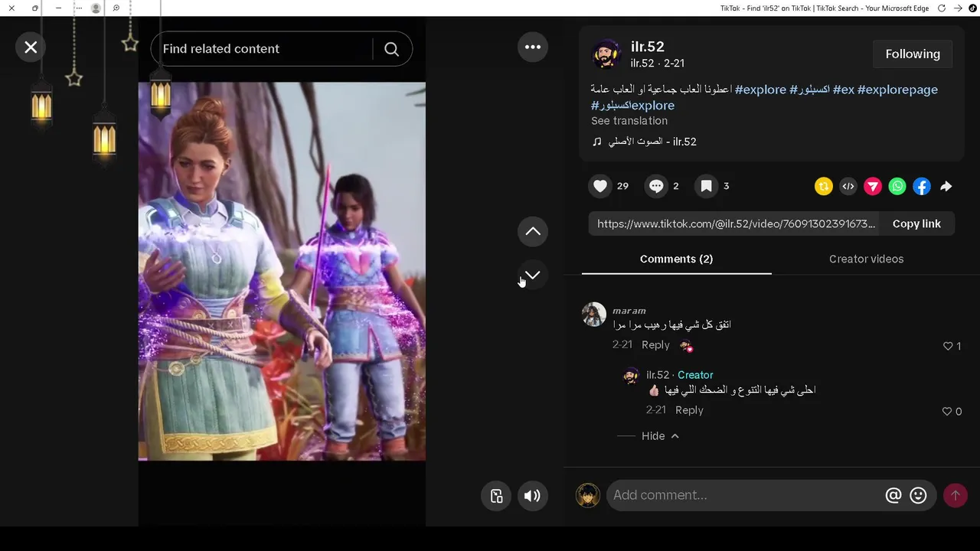Open the three-dot more options menu on video
This screenshot has width=980, height=551.
point(533,47)
